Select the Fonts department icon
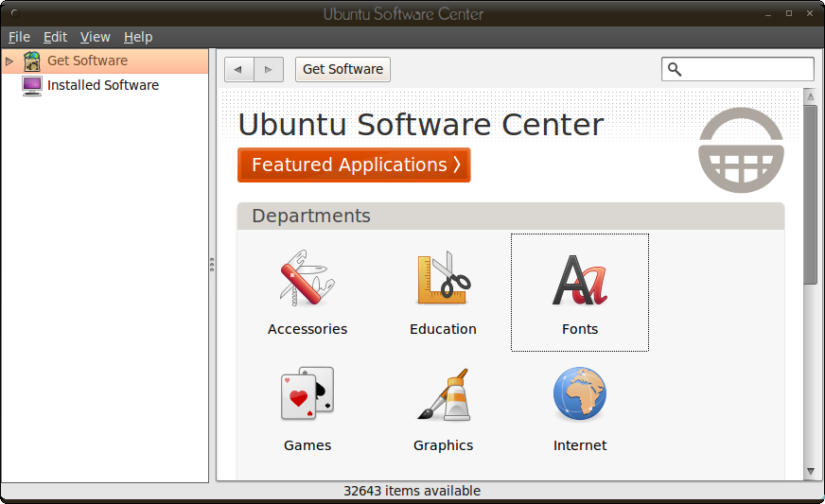The image size is (825, 504). (x=579, y=281)
